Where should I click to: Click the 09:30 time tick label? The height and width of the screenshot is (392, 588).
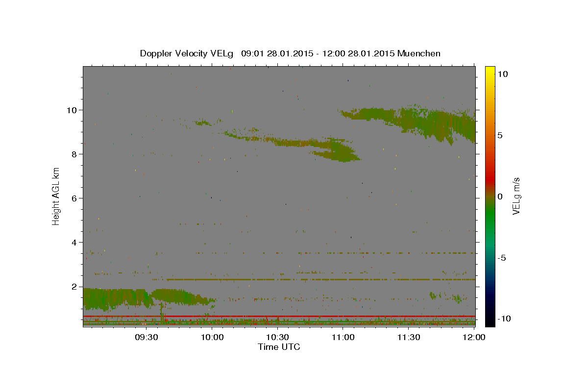point(147,337)
